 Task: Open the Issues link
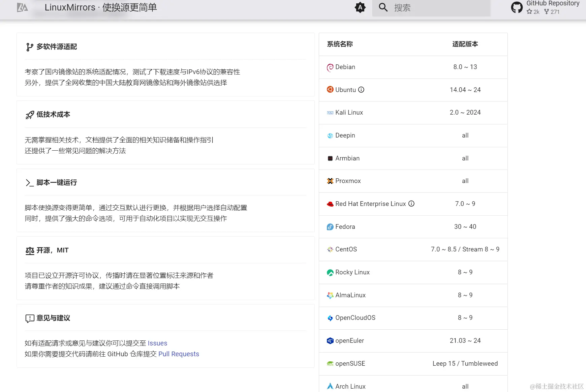click(157, 343)
